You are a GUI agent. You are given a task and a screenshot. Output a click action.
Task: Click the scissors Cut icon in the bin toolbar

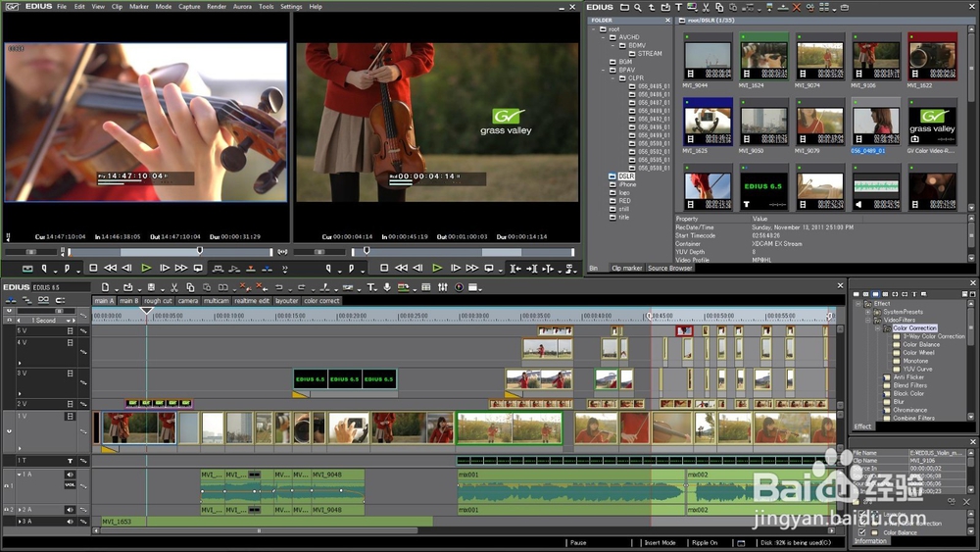tap(706, 8)
